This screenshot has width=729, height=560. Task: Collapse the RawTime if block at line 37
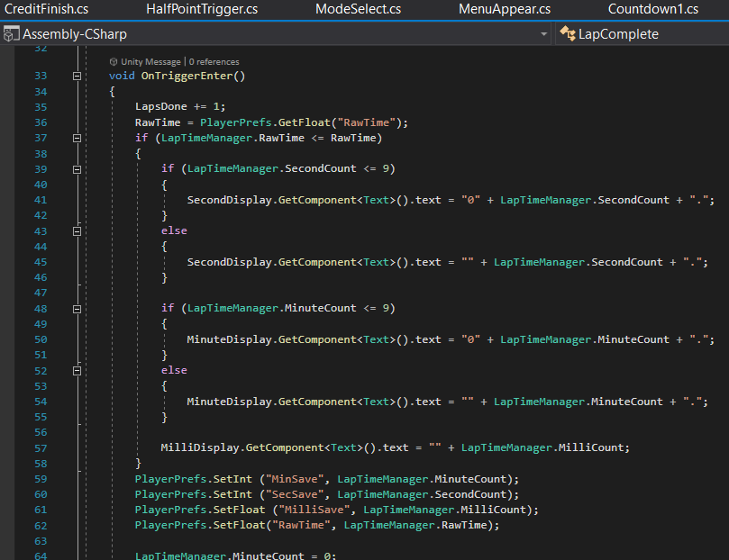[x=77, y=139]
